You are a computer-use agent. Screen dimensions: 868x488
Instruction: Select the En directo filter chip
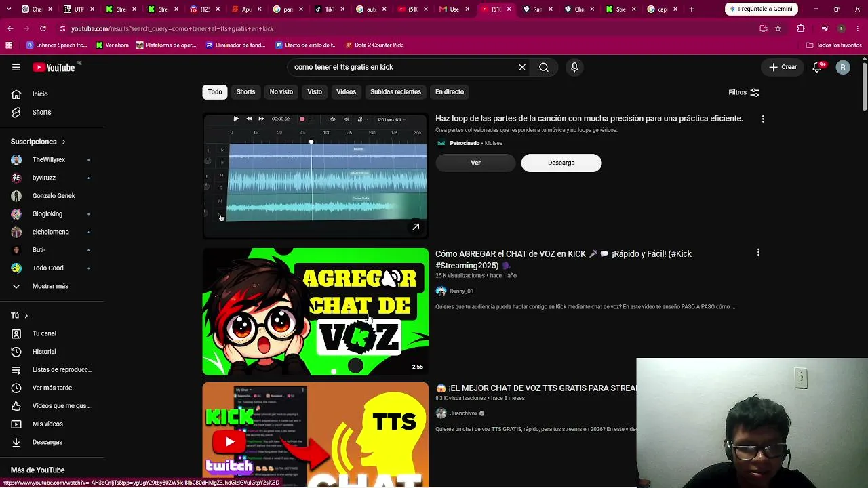coord(450,92)
